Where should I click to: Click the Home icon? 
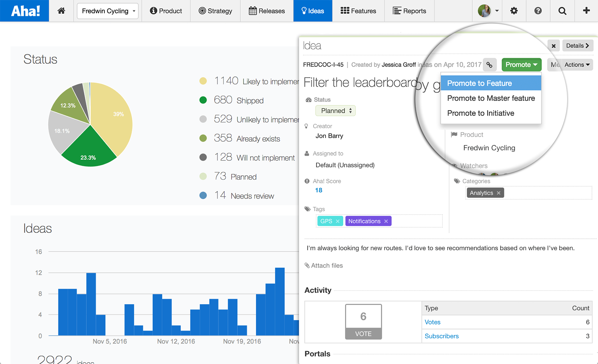pyautogui.click(x=61, y=11)
